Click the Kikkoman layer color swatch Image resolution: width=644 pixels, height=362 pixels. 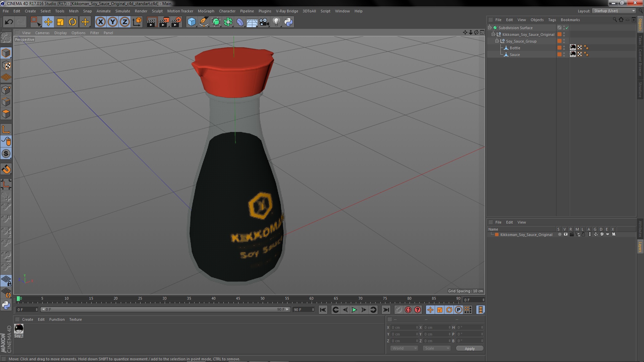(x=497, y=235)
